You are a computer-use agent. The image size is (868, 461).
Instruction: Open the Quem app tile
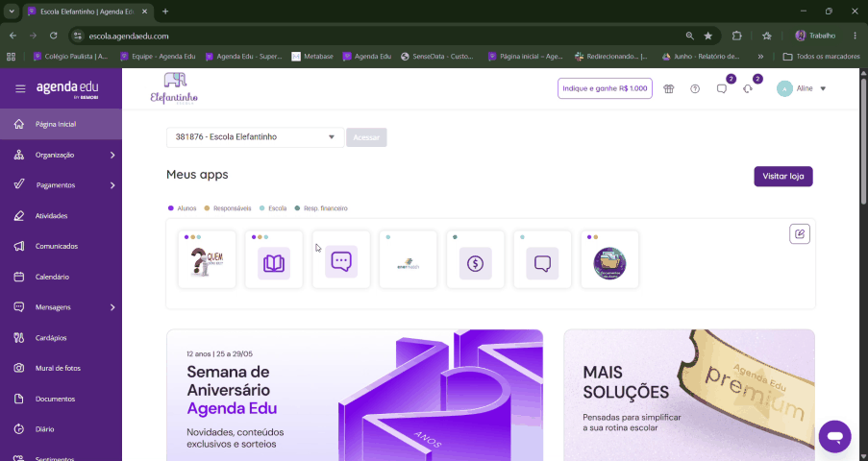[x=207, y=259]
